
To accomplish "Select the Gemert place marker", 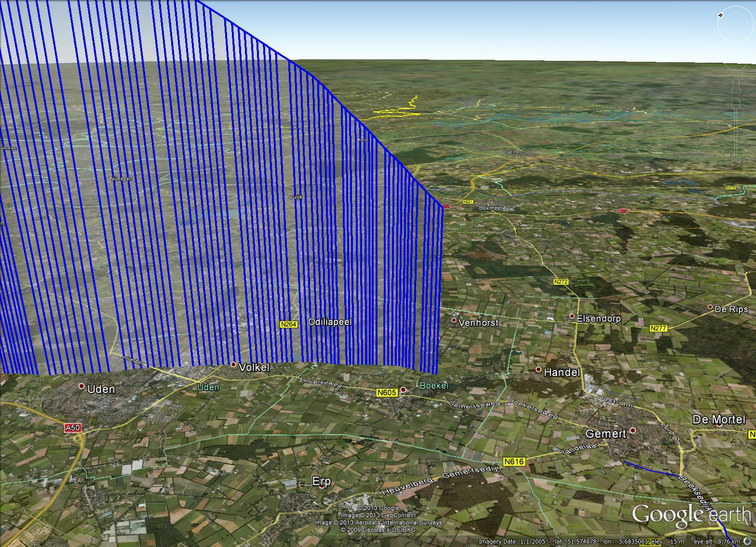I will (633, 431).
